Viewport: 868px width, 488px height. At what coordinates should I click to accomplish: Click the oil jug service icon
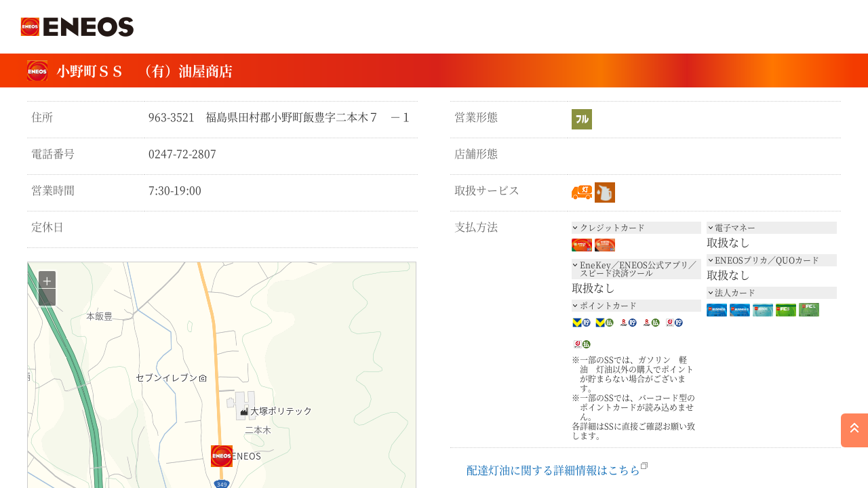[x=605, y=192]
